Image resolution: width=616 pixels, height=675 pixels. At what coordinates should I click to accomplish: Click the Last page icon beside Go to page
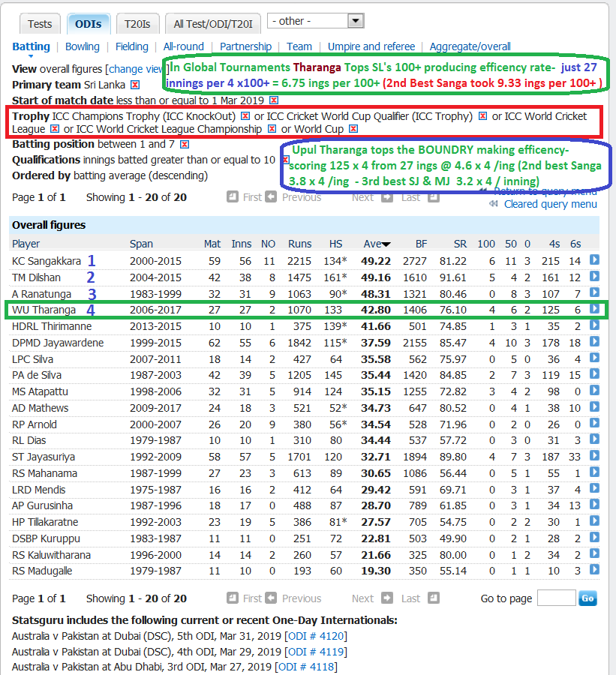tap(434, 598)
